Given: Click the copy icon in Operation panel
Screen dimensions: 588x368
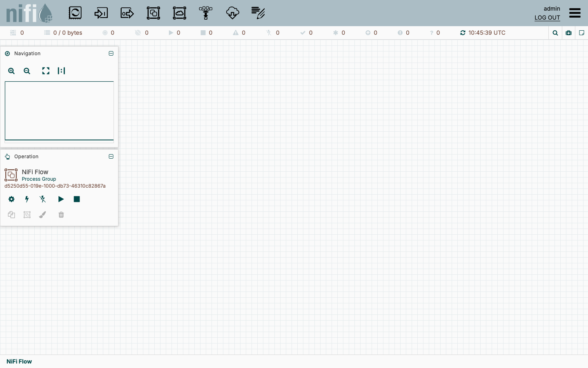Looking at the screenshot, I should coord(11,215).
